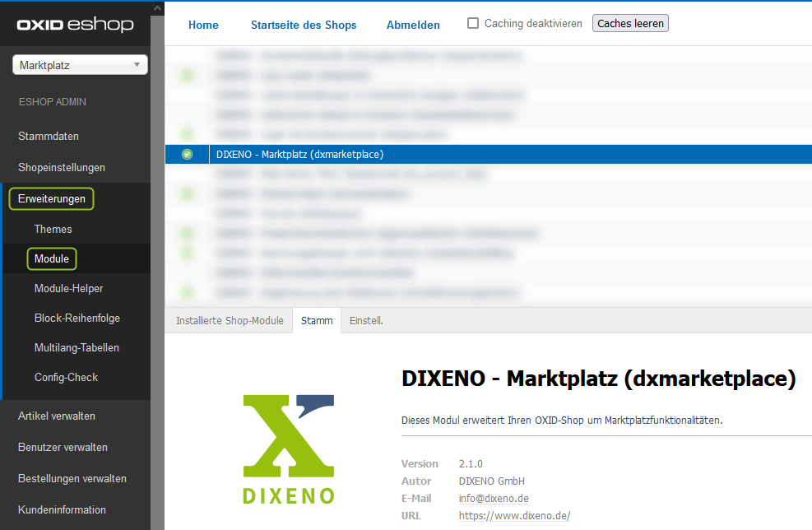This screenshot has height=530, width=812.
Task: Collapse the sidebar with the top arrow
Action: tap(157, 8)
